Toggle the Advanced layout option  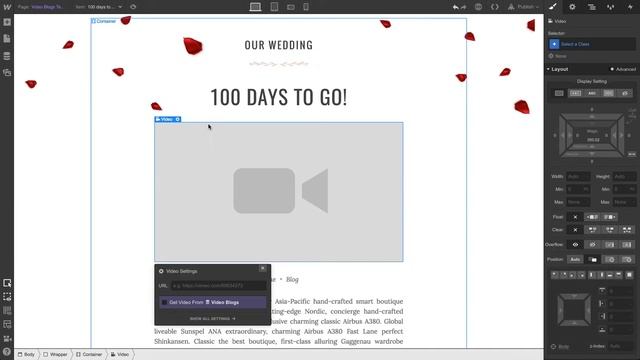(623, 69)
